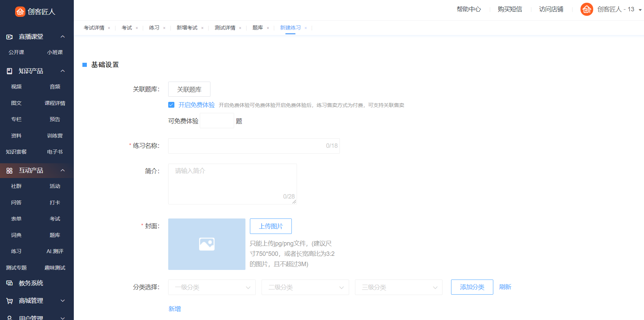Open the 一级分类 dropdown

[x=212, y=287]
